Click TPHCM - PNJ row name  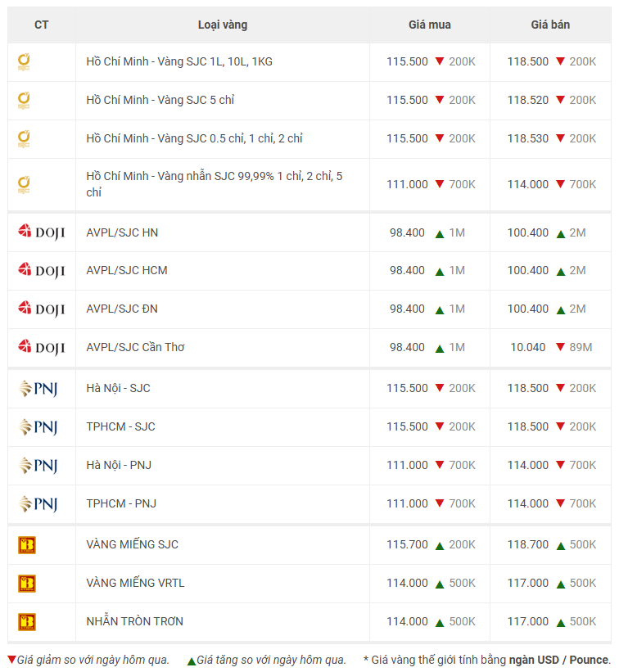[x=121, y=503]
